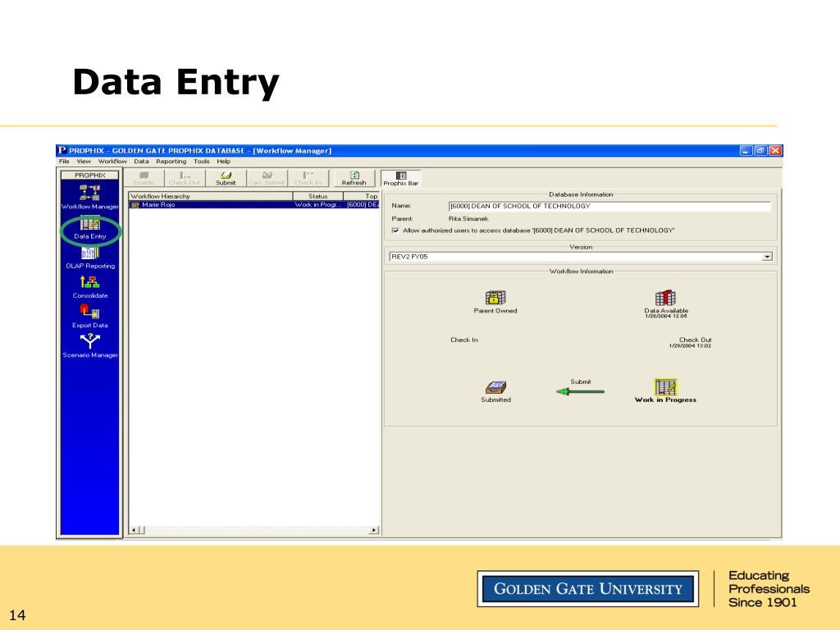
Task: Click the PROPHIX sidebar header button
Action: (x=90, y=176)
